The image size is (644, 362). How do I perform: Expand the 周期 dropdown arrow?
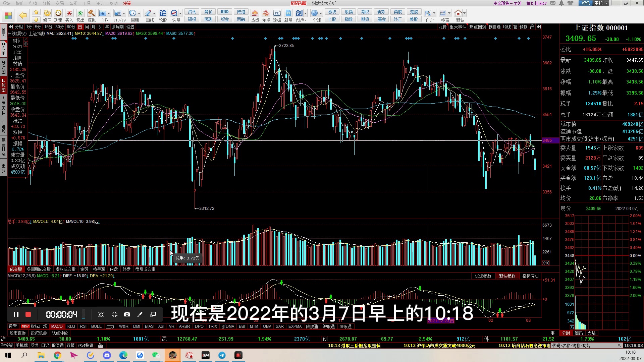pyautogui.click(x=139, y=13)
